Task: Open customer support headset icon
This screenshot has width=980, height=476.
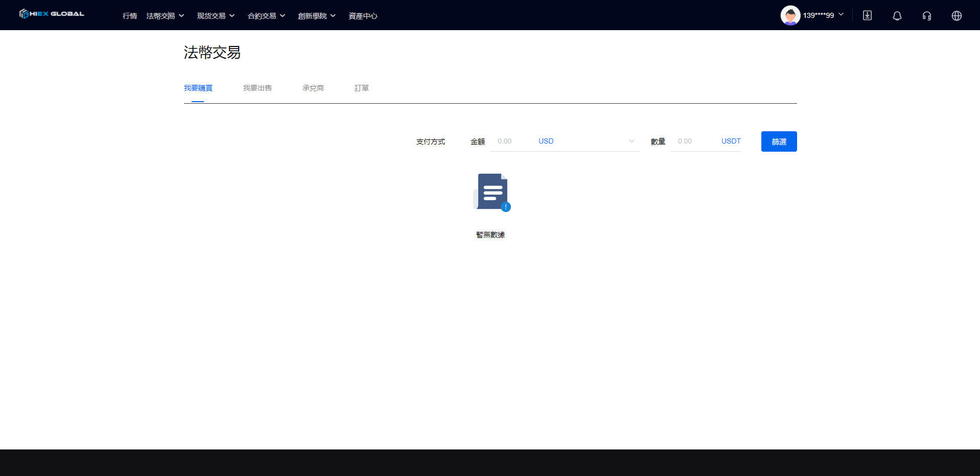Action: 927,16
